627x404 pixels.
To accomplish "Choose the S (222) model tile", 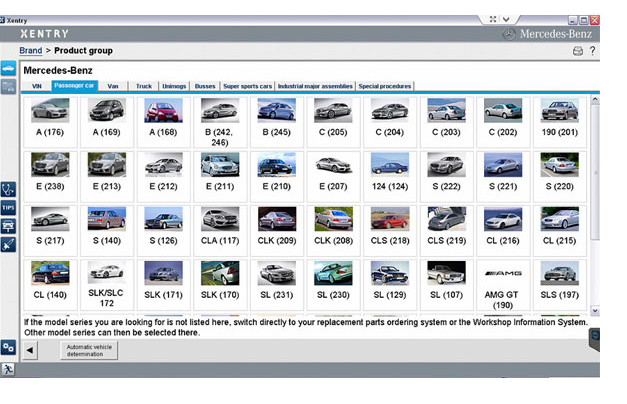I will 446,176.
